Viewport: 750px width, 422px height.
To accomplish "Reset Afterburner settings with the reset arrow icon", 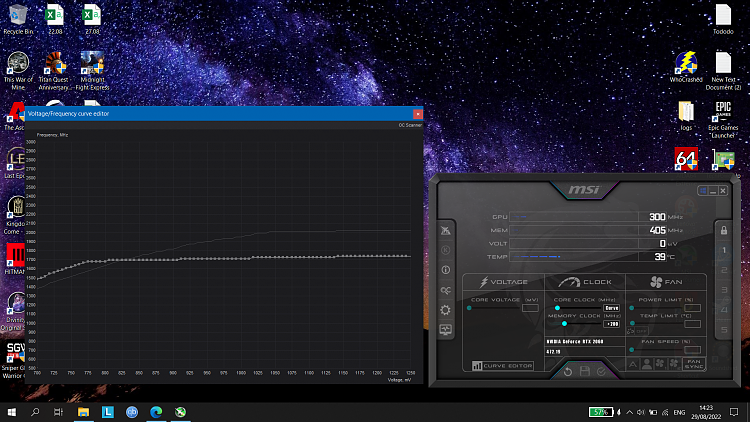I will (x=568, y=371).
